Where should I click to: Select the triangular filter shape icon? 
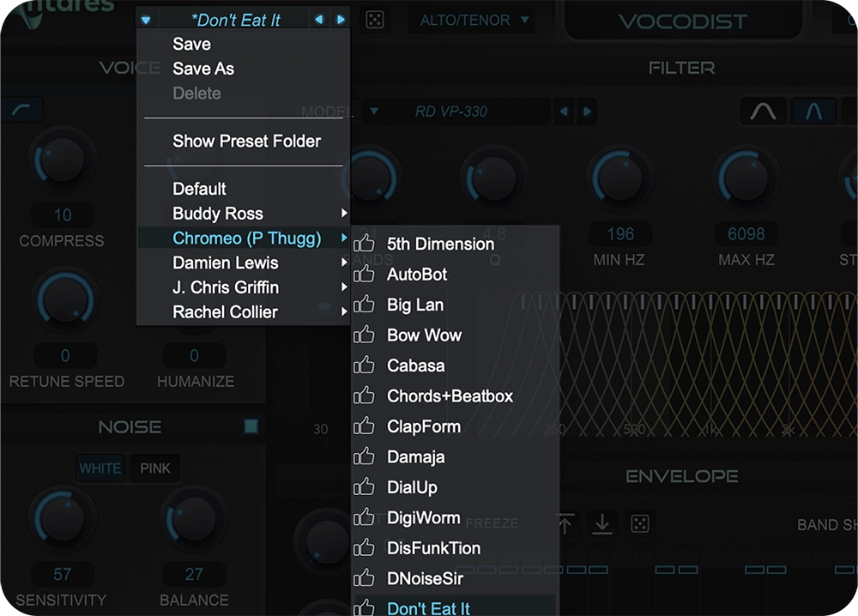(x=814, y=111)
